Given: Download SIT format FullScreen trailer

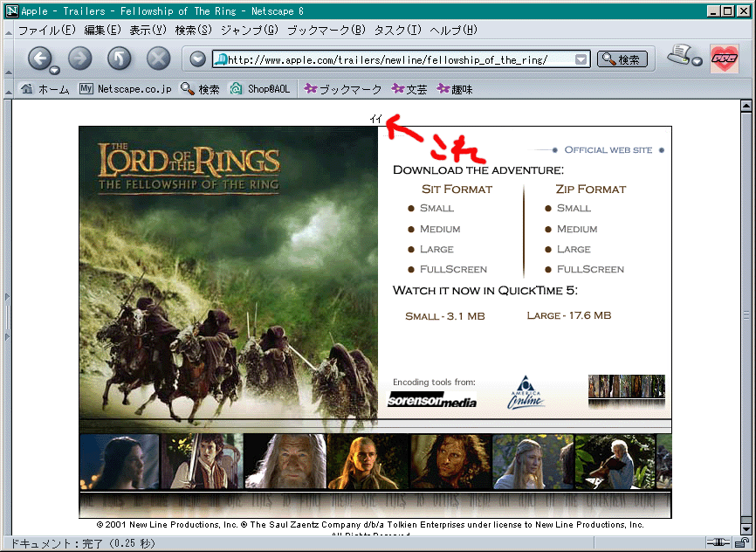Looking at the screenshot, I should [453, 269].
